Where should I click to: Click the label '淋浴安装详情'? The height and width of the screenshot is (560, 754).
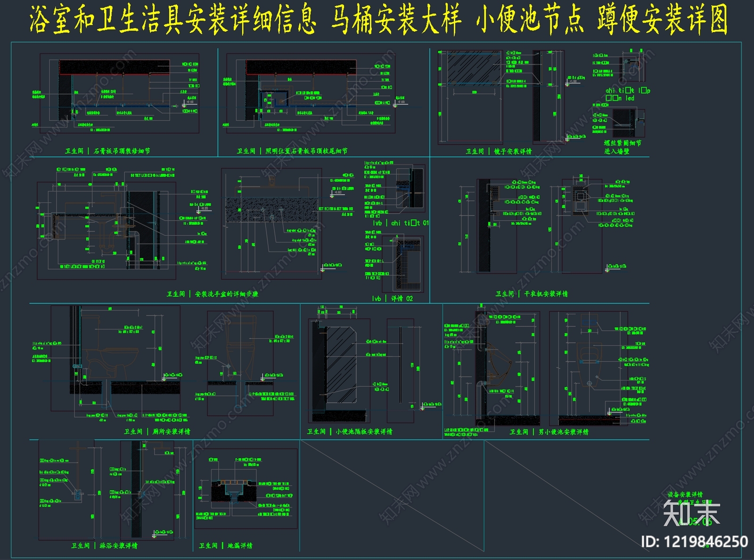pos(118,546)
